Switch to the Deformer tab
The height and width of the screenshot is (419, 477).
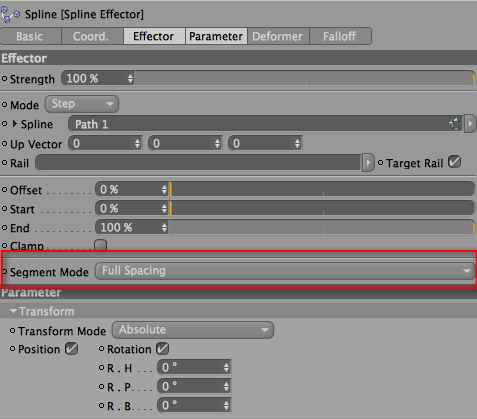point(278,36)
